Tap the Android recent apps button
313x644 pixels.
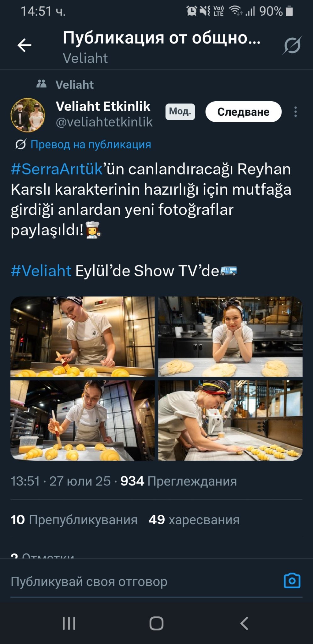69,623
